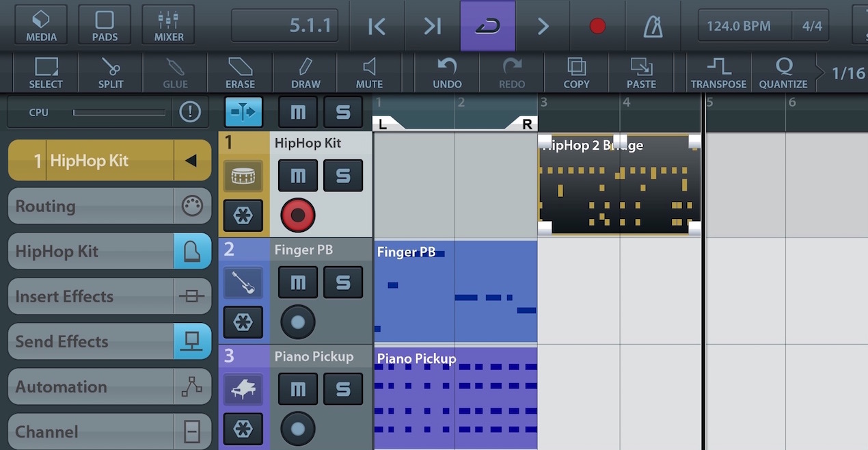Toggle cycle loop mode
This screenshot has height=450, width=868.
(x=487, y=26)
